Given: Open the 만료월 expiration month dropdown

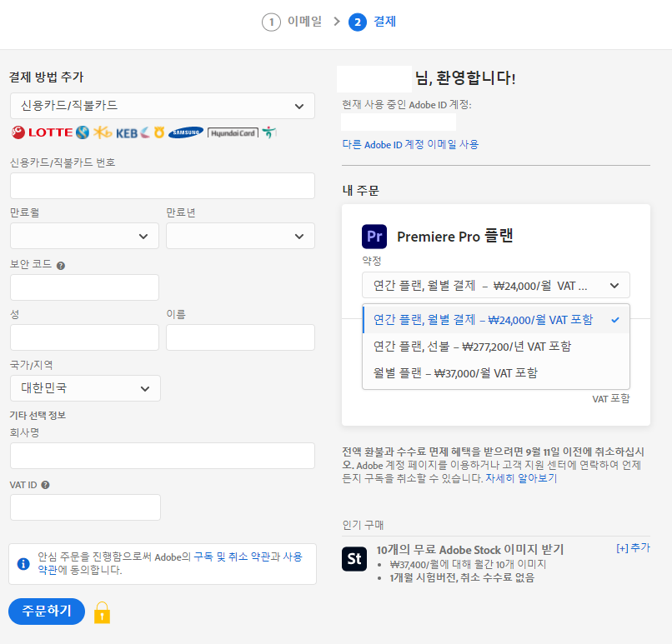Looking at the screenshot, I should 84,236.
